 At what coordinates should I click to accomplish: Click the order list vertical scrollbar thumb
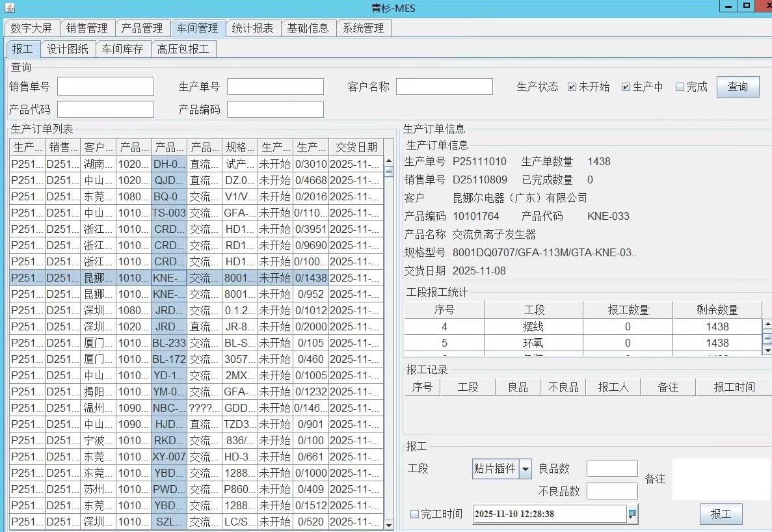(x=389, y=172)
